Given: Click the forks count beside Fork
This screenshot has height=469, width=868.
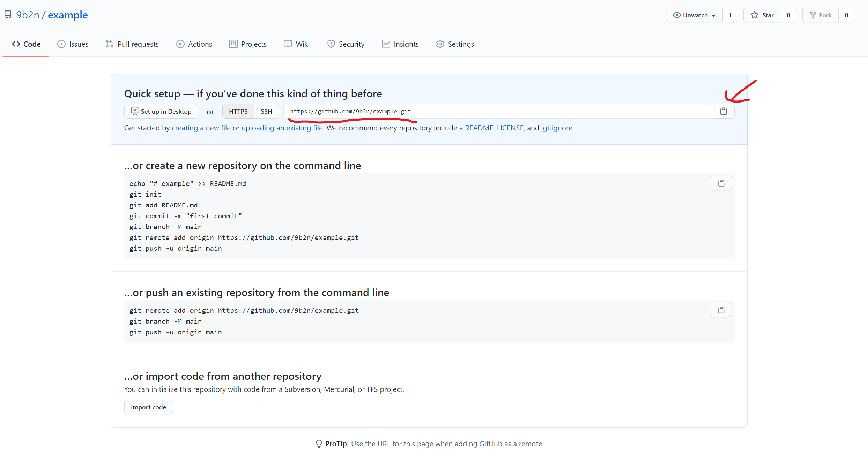Looking at the screenshot, I should pyautogui.click(x=846, y=15).
